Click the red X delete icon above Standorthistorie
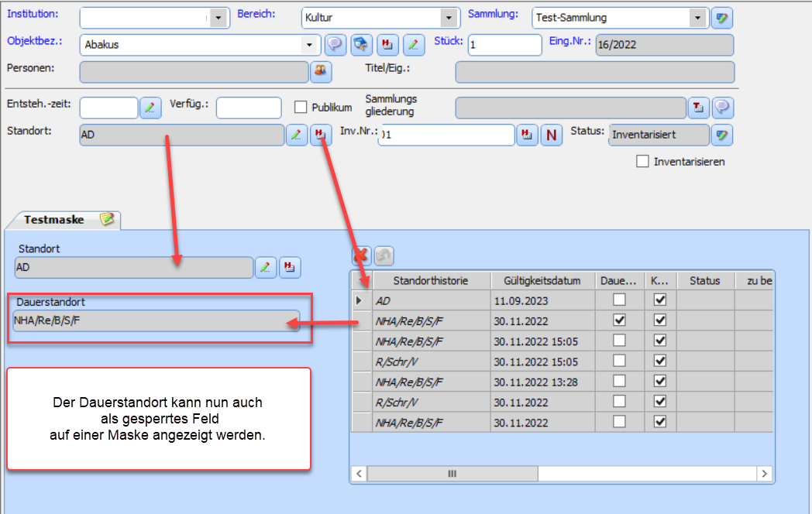 point(361,255)
